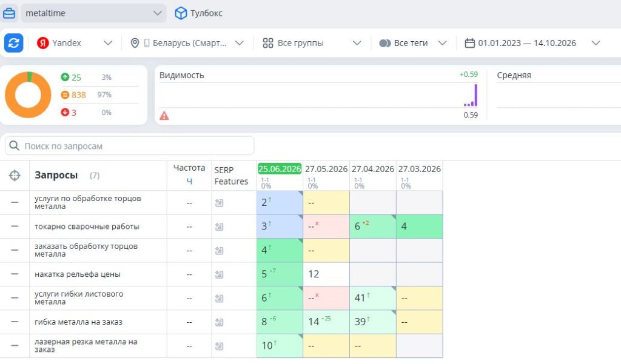Toggle dash marker for услуги гибки листового металла
This screenshot has width=621, height=364.
click(15, 298)
